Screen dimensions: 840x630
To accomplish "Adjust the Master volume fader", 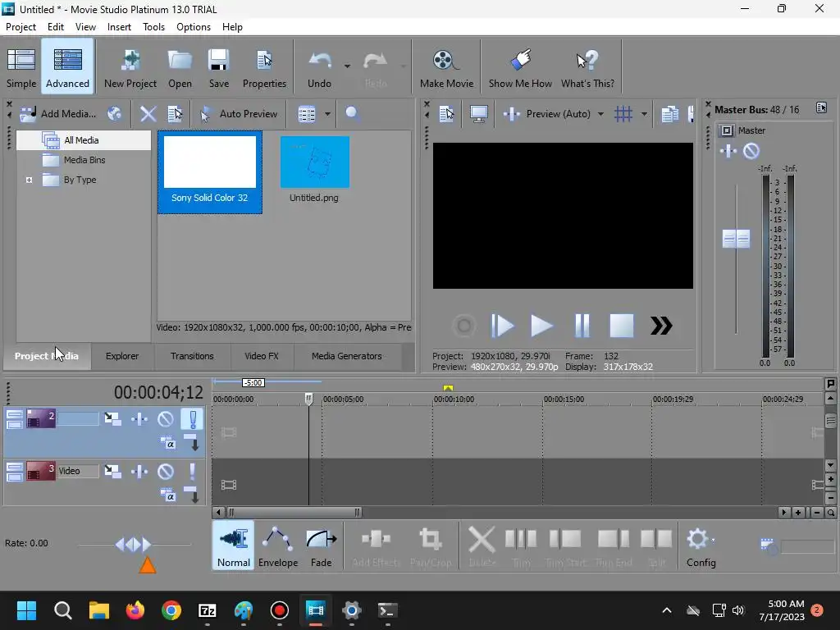I will 736,239.
